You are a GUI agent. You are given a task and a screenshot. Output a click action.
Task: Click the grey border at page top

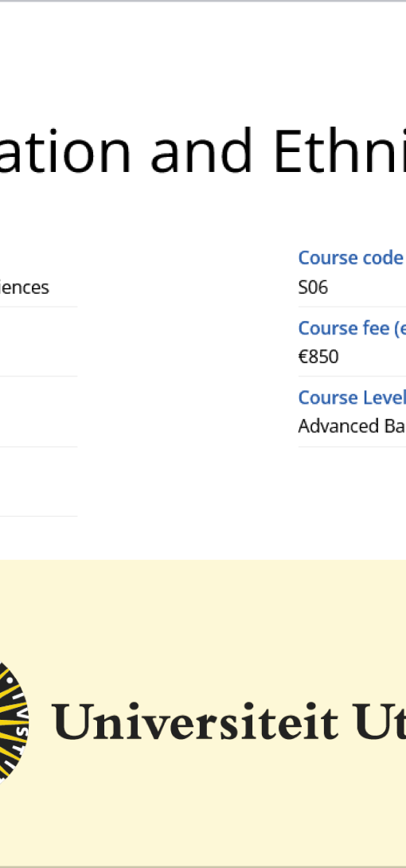pyautogui.click(x=203, y=1)
